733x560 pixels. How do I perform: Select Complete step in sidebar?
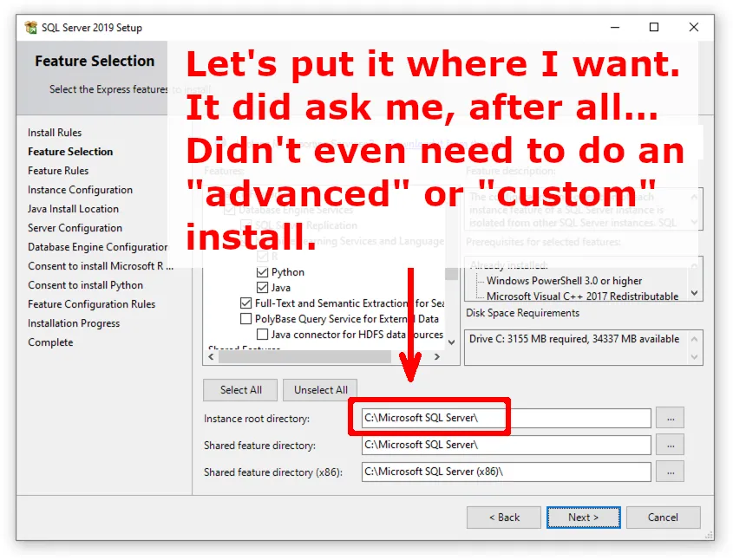50,342
